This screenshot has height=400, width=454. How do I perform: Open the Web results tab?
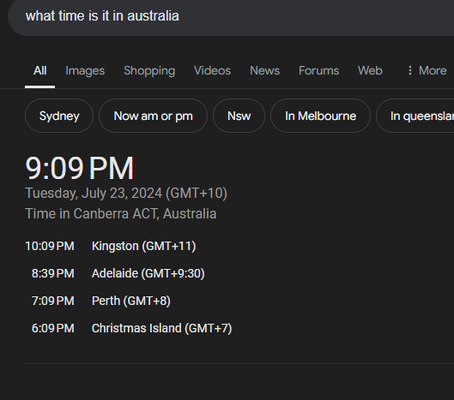click(x=370, y=71)
